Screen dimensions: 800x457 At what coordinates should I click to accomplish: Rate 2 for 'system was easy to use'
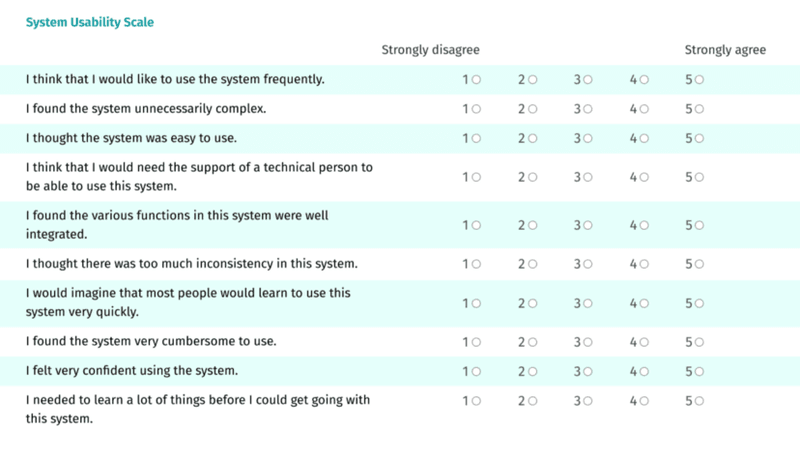[x=532, y=138]
